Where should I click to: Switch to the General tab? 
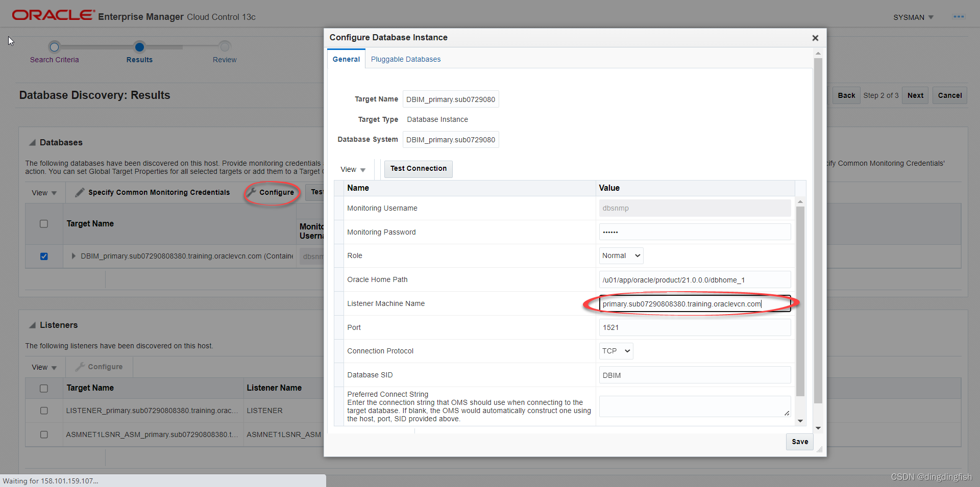[x=346, y=59]
